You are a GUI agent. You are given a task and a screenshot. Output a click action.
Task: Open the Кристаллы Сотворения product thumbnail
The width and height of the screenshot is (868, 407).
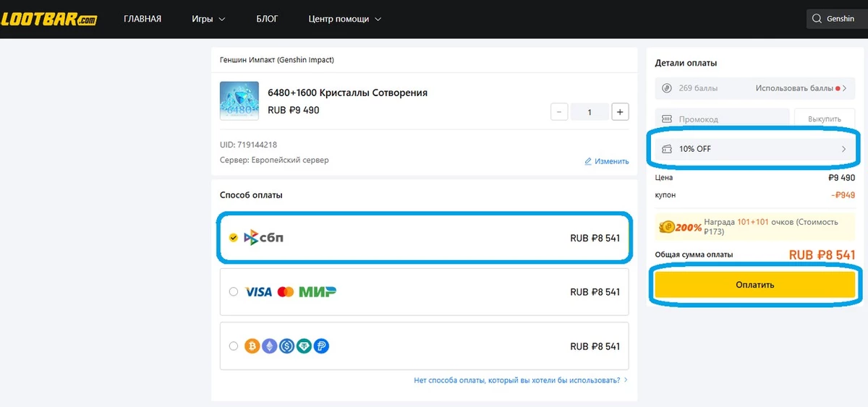[239, 100]
